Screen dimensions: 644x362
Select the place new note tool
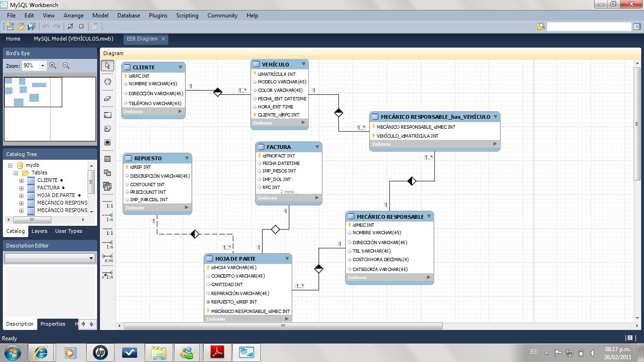(x=107, y=129)
